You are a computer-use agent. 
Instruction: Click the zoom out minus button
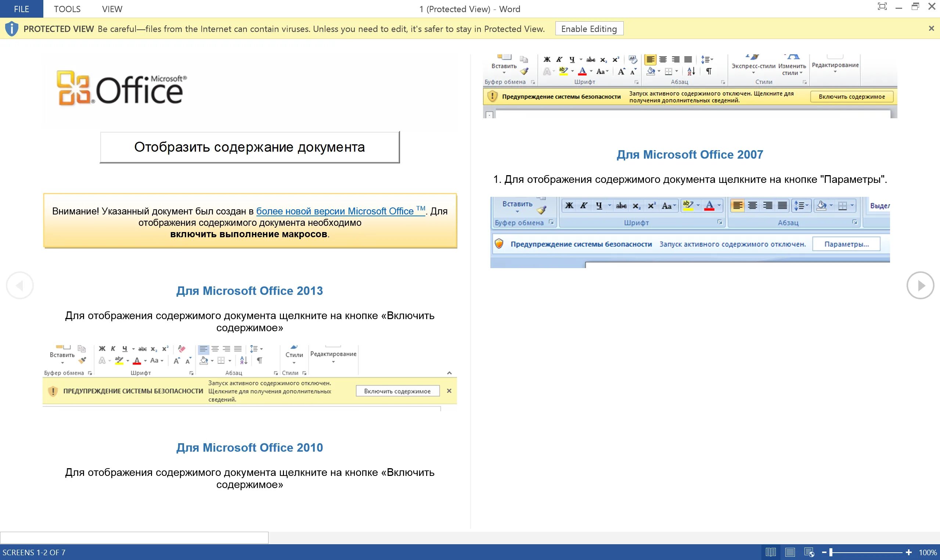824,553
